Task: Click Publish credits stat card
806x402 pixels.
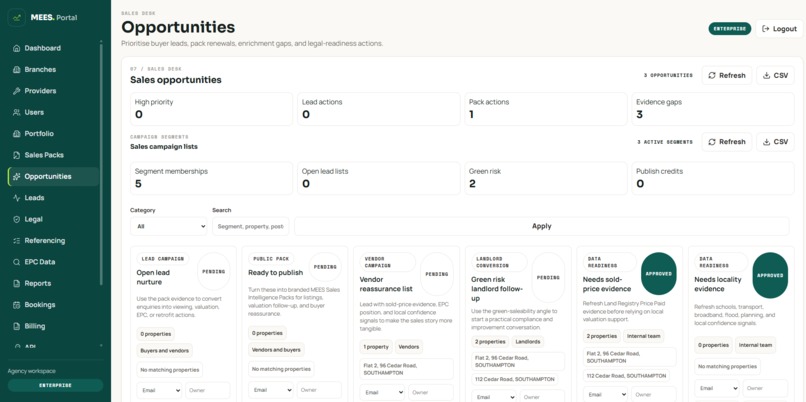Action: (712, 178)
